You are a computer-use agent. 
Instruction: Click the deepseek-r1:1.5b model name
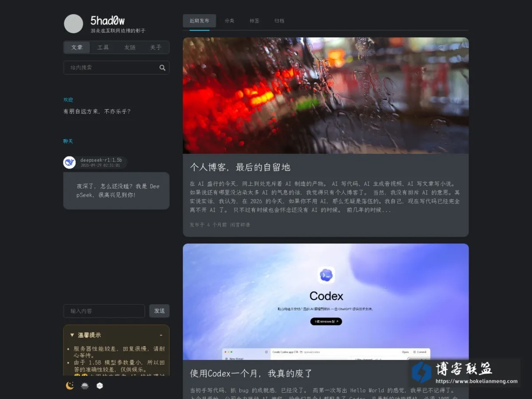(x=101, y=160)
